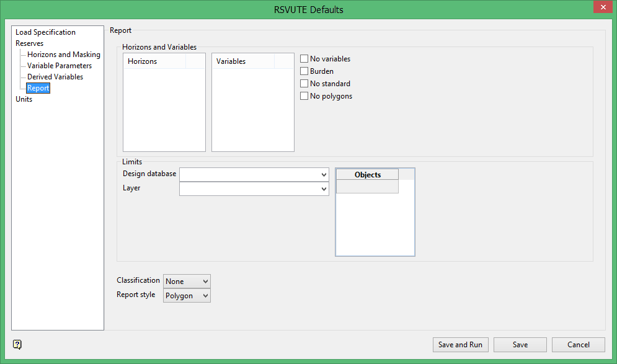Open the Derived Variables page

tap(55, 77)
